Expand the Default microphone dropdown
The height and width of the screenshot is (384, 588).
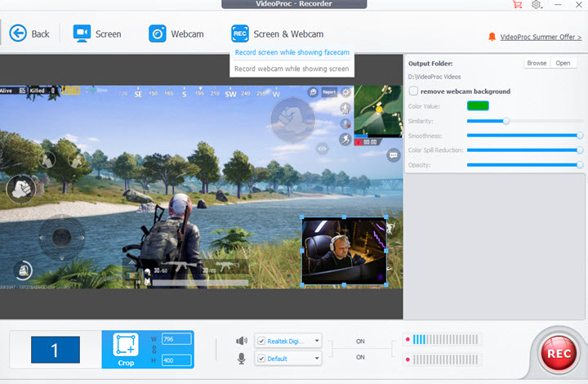coord(317,358)
